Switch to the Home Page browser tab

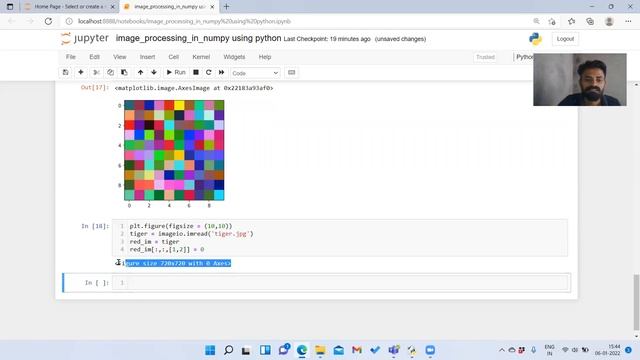pyautogui.click(x=69, y=7)
